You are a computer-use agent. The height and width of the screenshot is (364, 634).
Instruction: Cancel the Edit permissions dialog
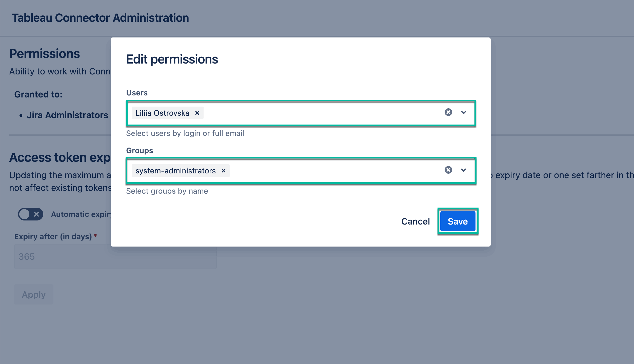[415, 221]
